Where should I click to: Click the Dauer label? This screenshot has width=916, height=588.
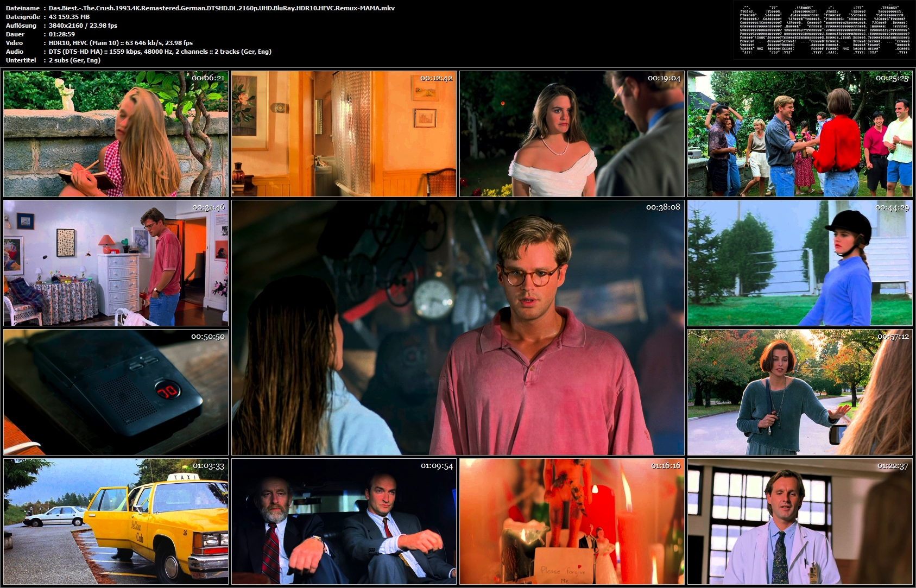click(x=15, y=34)
